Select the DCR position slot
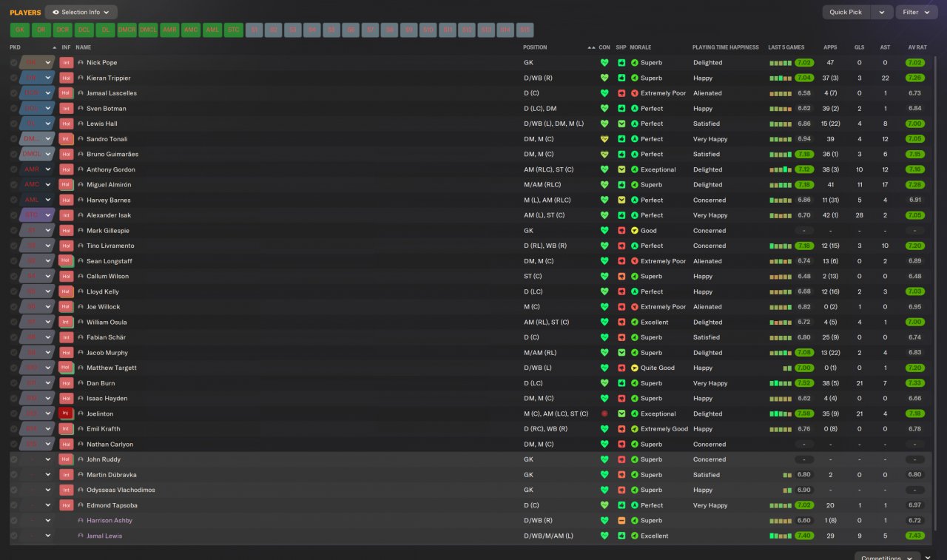The width and height of the screenshot is (947, 560). click(63, 30)
